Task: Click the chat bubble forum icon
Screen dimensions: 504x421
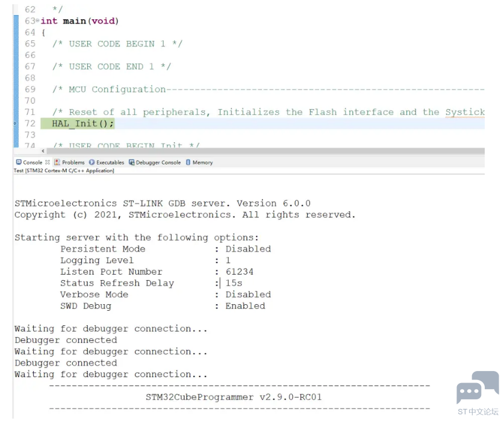Action: (x=478, y=387)
